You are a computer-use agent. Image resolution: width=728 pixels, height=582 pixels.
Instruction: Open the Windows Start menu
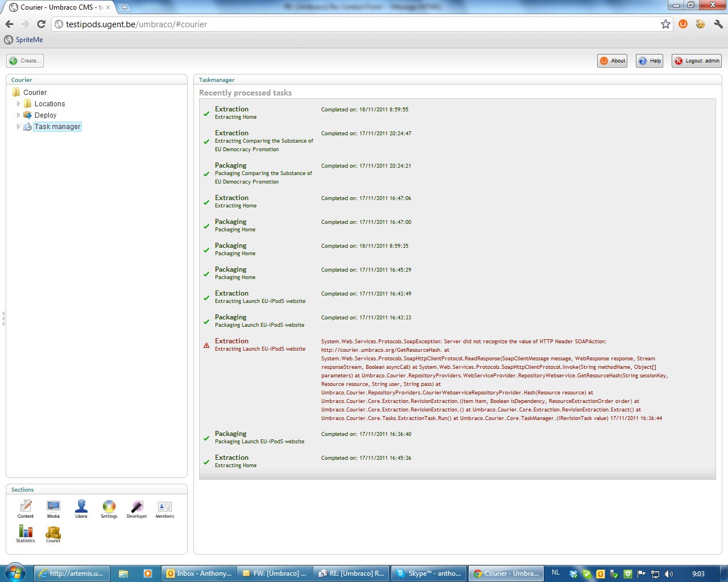point(15,573)
